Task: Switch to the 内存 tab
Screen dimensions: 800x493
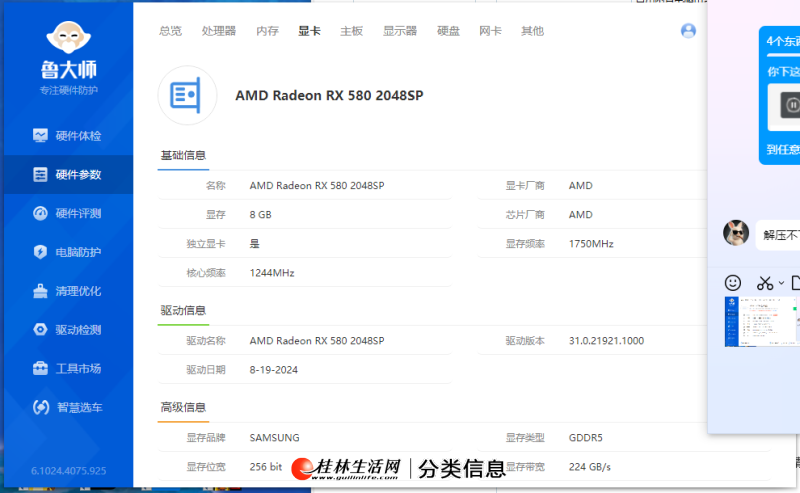Action: click(267, 31)
